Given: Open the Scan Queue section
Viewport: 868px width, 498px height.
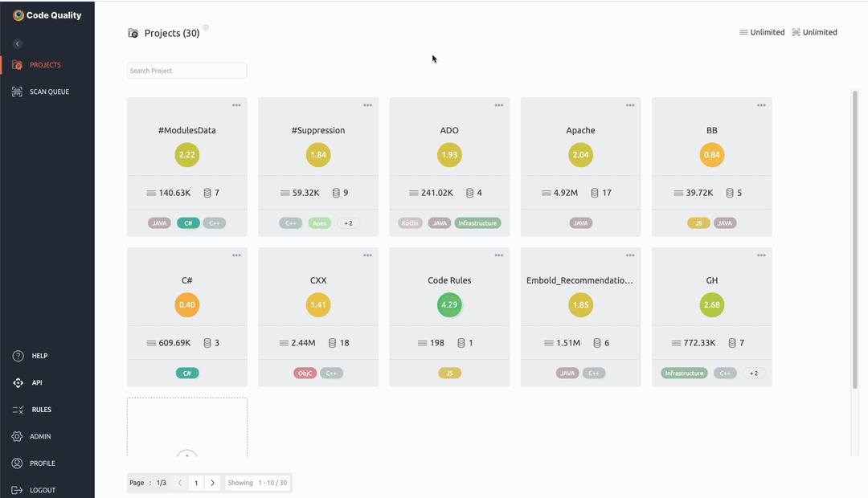Looking at the screenshot, I should tap(48, 91).
